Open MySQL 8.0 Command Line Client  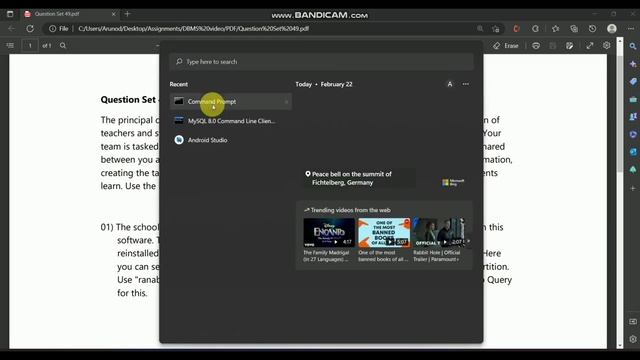[x=231, y=121]
